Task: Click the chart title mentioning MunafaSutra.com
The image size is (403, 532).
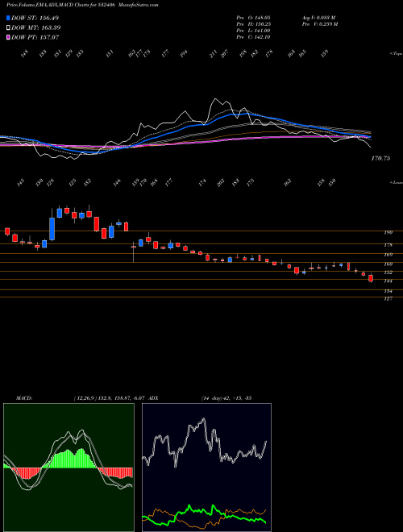Action: pos(82,5)
